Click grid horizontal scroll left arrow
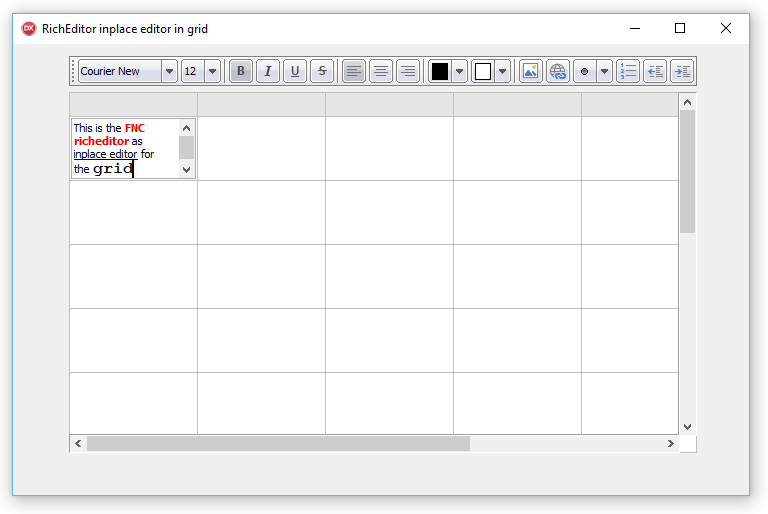This screenshot has height=514, width=768. (x=78, y=443)
